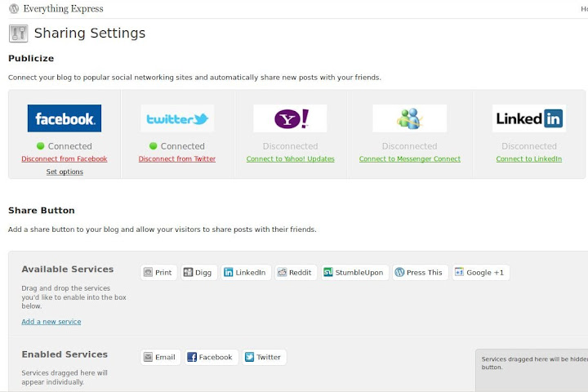
Task: Click the Twitter bird icon in Enabled Services
Action: coord(249,357)
